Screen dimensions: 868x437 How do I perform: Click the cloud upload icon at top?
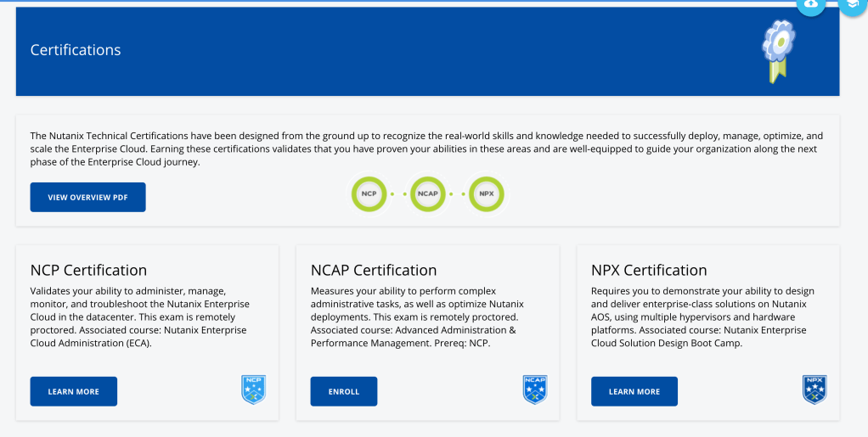click(810, 4)
